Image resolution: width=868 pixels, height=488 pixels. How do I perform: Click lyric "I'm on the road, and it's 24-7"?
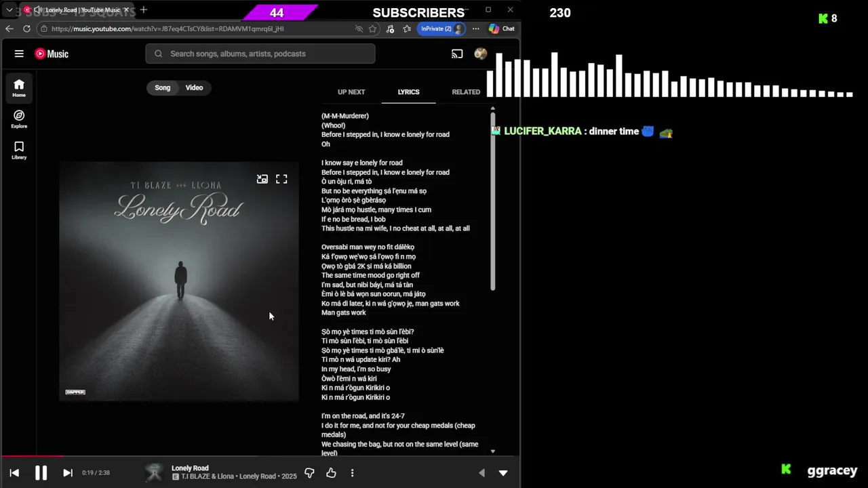[x=363, y=415]
